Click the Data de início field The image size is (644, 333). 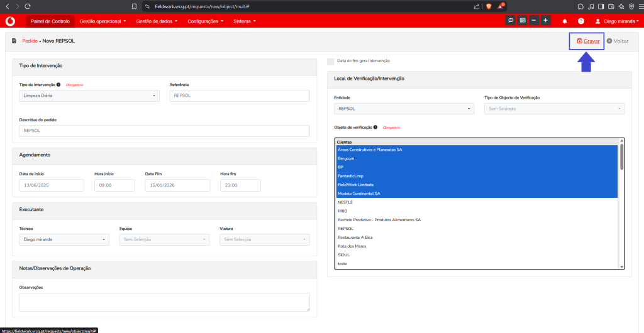coord(52,185)
